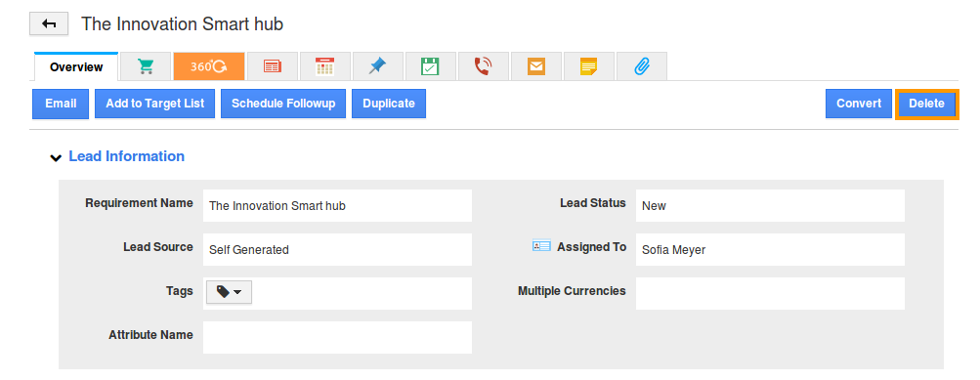This screenshot has width=980, height=380.
Task: Open the paperclip attachments tab
Action: (x=642, y=66)
